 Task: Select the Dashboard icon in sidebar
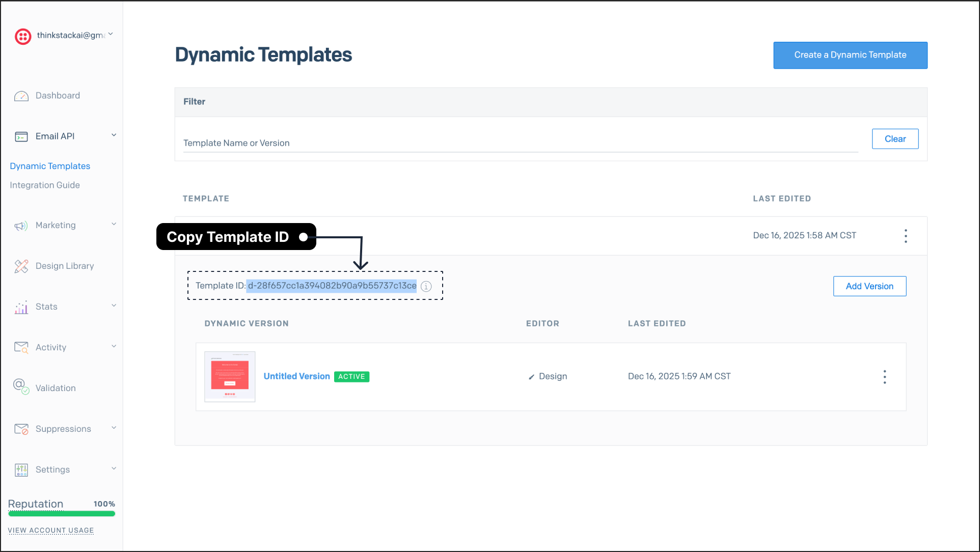tap(21, 96)
